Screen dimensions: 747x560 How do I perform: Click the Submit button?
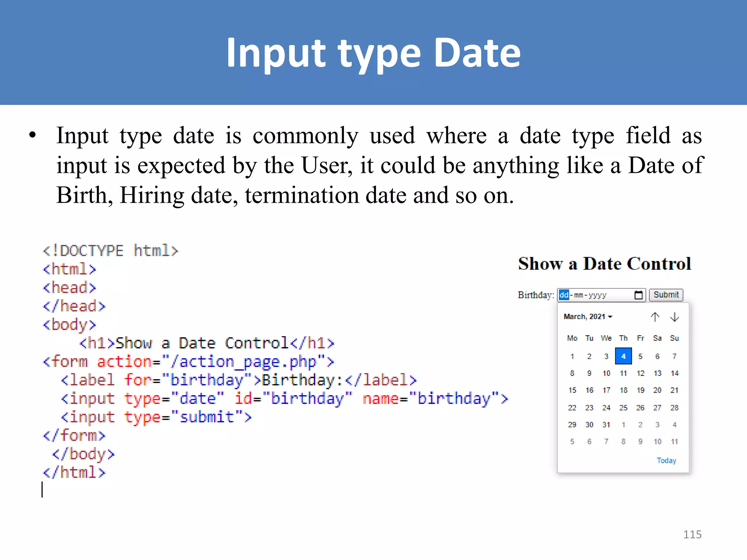(666, 295)
